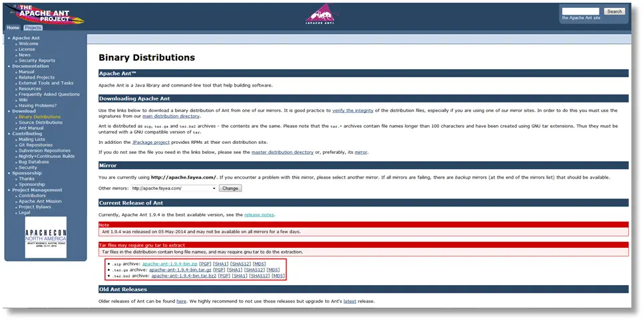The image size is (644, 321).
Task: Open MD5 checksum for the tar.gz archive
Action: 273,270
